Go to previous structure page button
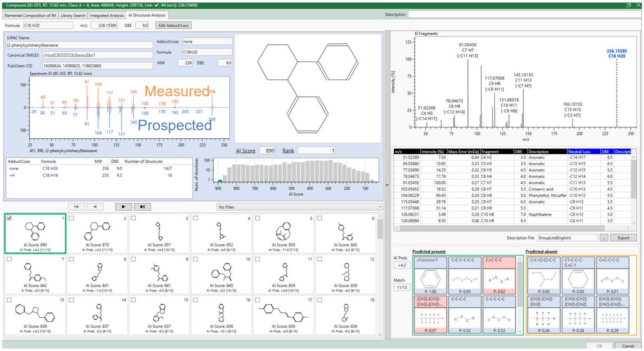Image resolution: width=644 pixels, height=351 pixels. (95, 207)
